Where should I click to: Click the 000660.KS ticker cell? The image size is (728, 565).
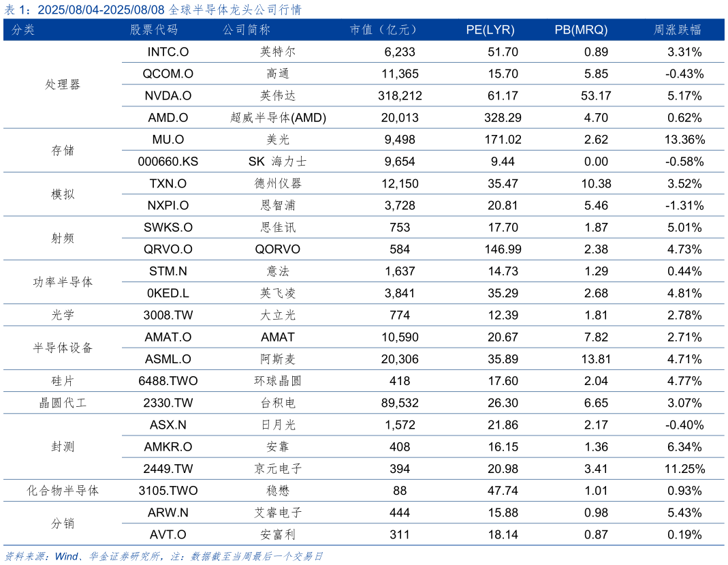point(168,162)
